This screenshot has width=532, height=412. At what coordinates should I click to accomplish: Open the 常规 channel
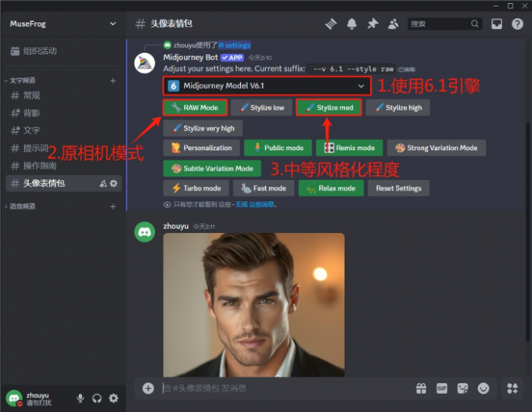pyautogui.click(x=63, y=95)
